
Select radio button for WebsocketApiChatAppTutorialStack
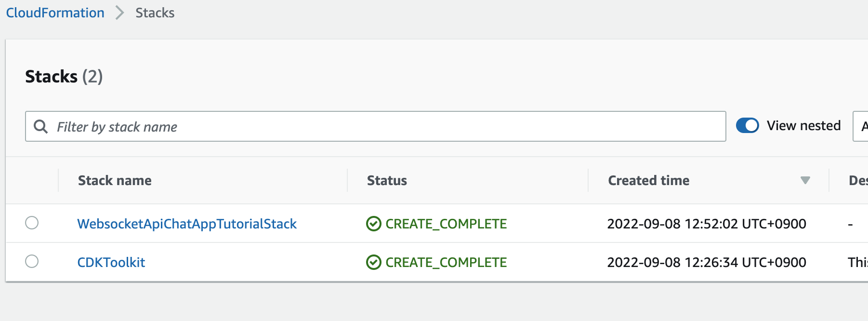coord(32,223)
